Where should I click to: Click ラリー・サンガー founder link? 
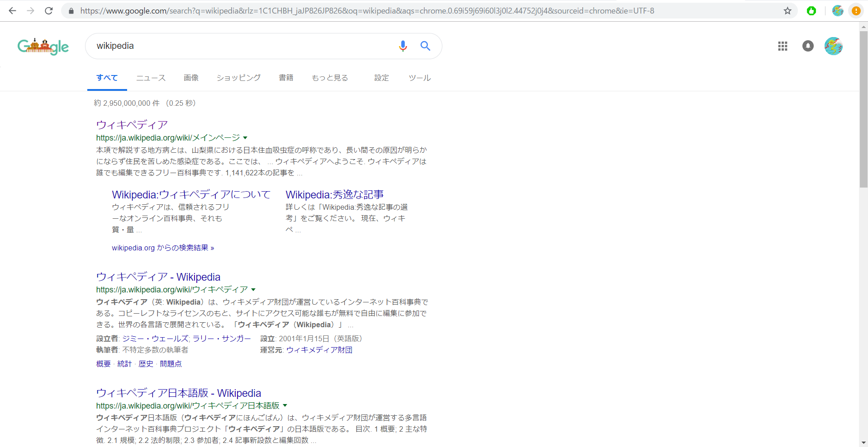222,339
